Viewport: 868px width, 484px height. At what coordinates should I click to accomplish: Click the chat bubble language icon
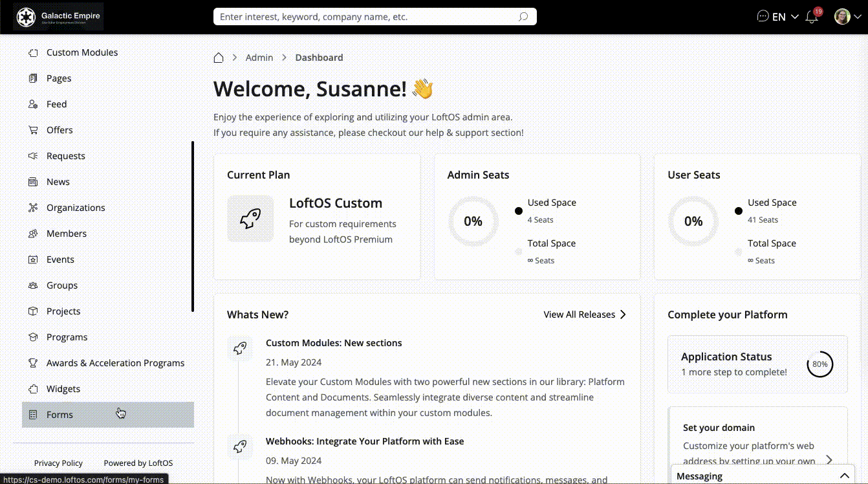coord(763,17)
